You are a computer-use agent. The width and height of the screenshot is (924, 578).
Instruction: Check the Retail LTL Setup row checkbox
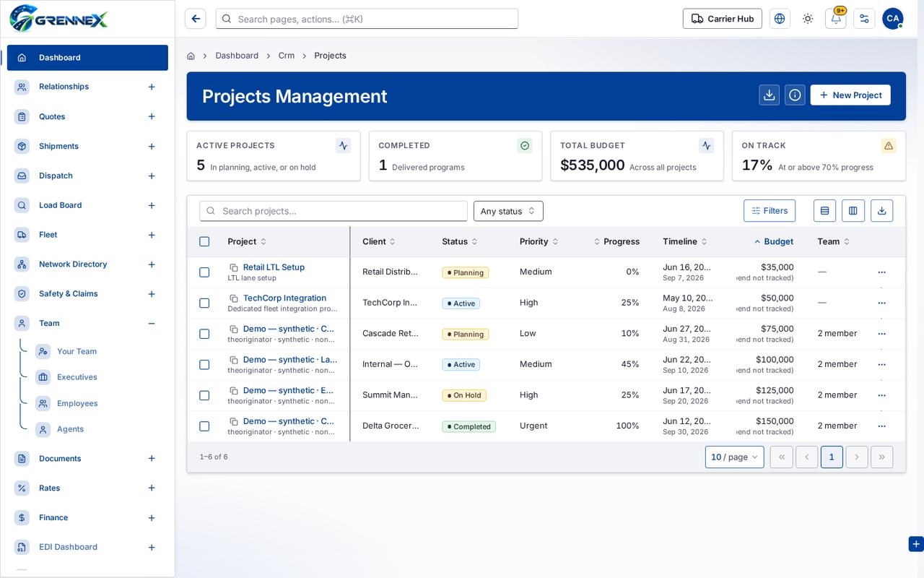tap(204, 272)
